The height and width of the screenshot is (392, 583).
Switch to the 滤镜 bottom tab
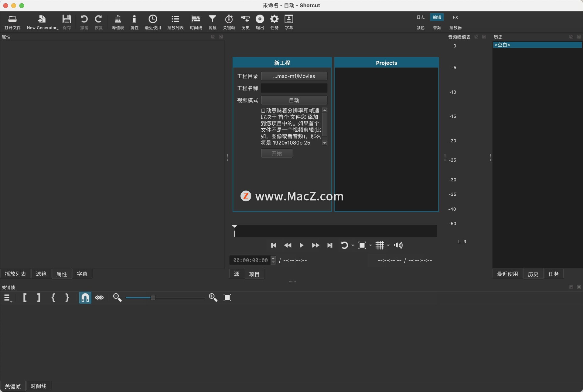(41, 274)
